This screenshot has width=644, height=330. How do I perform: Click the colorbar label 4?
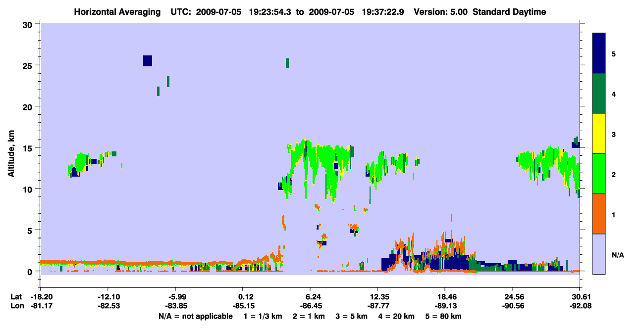tap(613, 94)
